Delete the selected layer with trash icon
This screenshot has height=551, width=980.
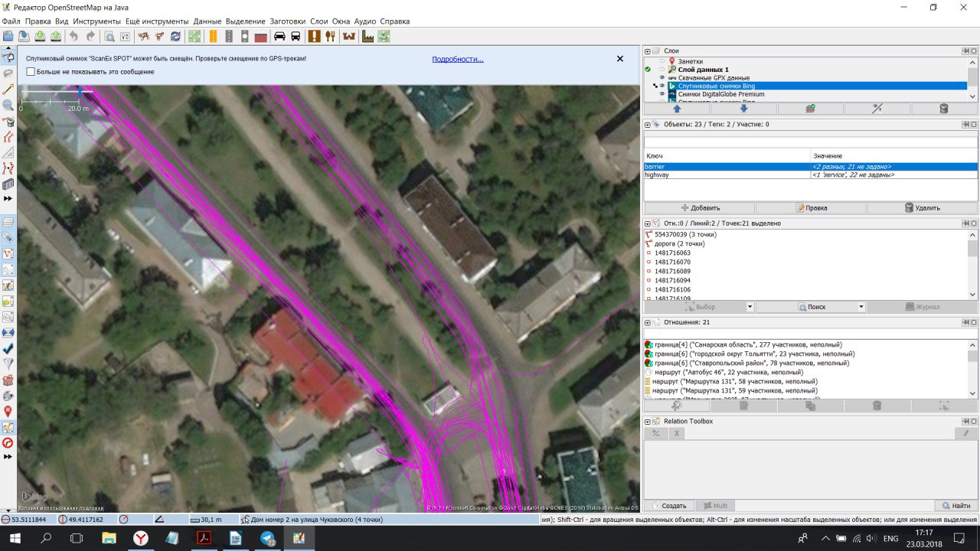pyautogui.click(x=944, y=109)
